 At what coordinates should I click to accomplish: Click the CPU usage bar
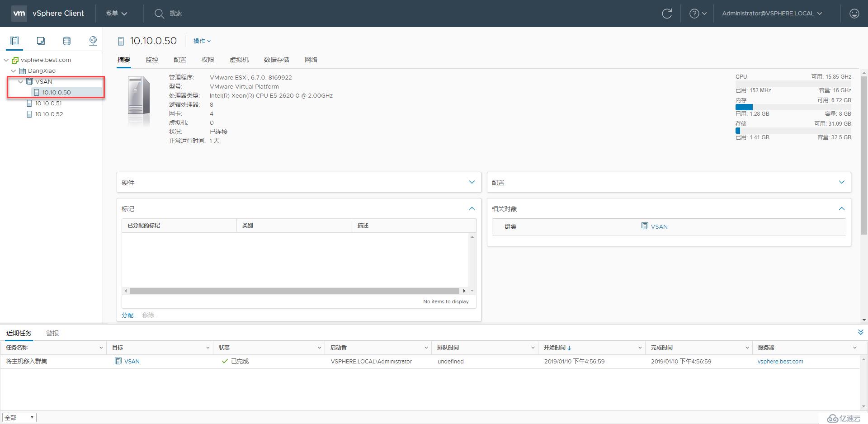[x=793, y=84]
